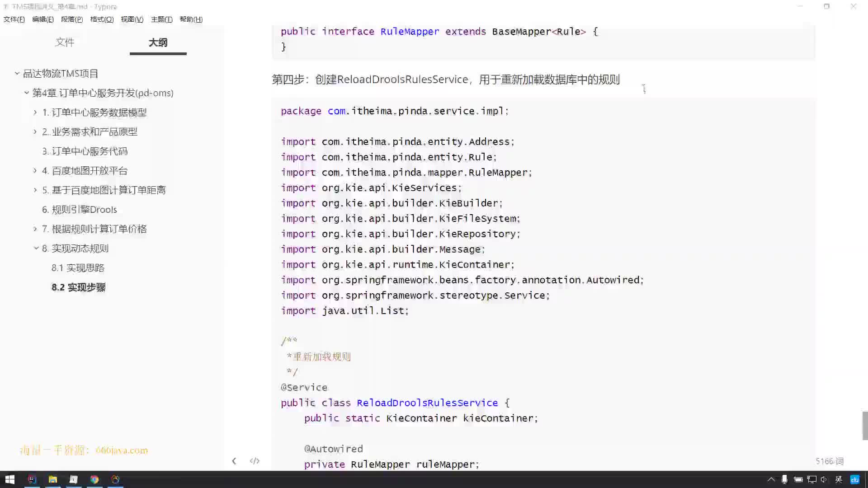868x488 pixels.
Task: Open Google Chrome from the taskbar
Action: (x=94, y=479)
